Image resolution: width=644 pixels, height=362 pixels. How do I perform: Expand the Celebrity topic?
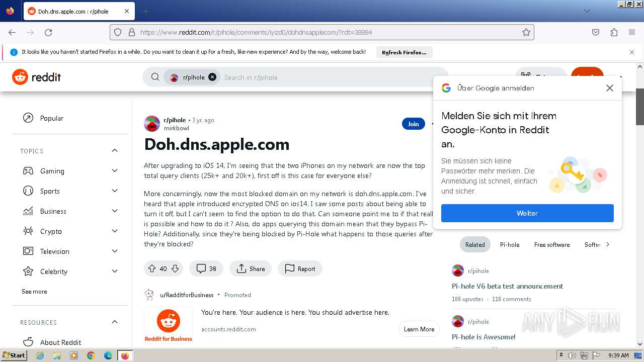click(x=115, y=271)
